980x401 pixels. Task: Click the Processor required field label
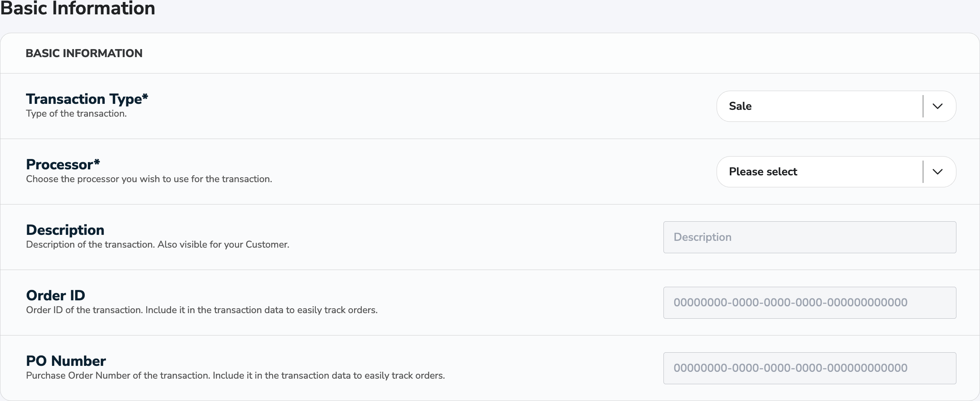click(x=62, y=165)
